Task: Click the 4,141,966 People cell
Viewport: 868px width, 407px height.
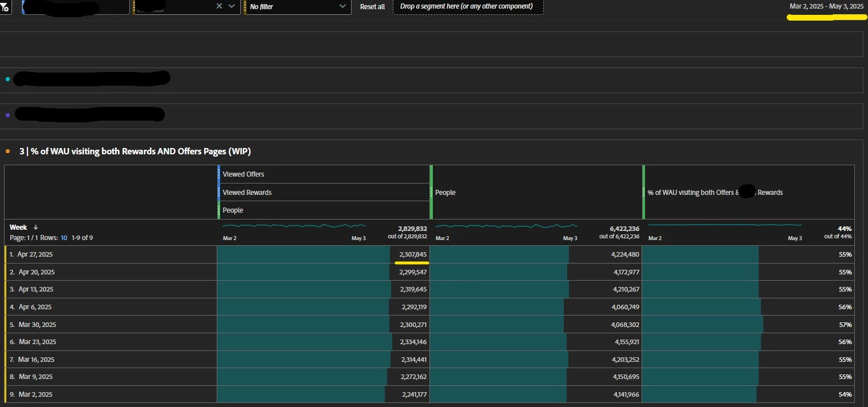Action: tap(536, 394)
